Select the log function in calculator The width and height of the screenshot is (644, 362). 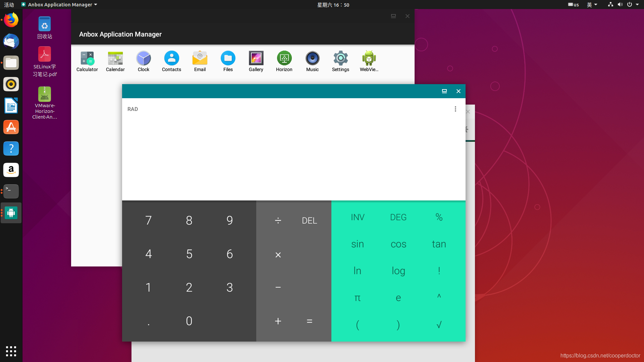pos(398,270)
